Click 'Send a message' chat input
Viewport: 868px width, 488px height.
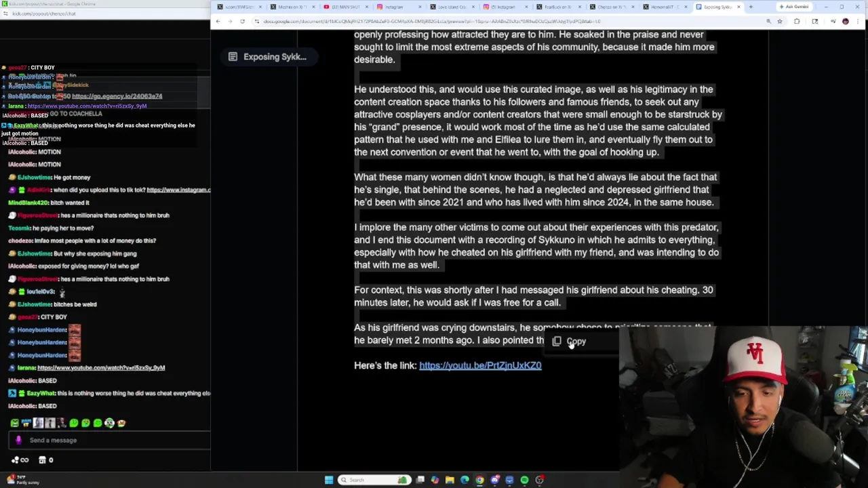108,440
